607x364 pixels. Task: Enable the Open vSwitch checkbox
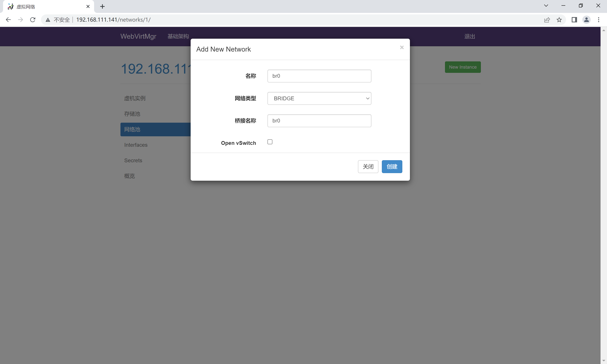pyautogui.click(x=270, y=142)
